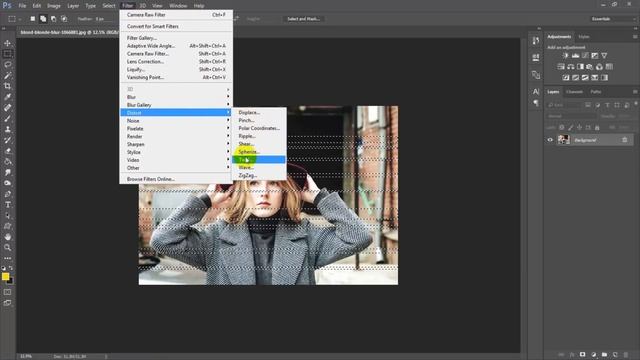
Task: Choose Subtract from Selection mode
Action: (53, 19)
